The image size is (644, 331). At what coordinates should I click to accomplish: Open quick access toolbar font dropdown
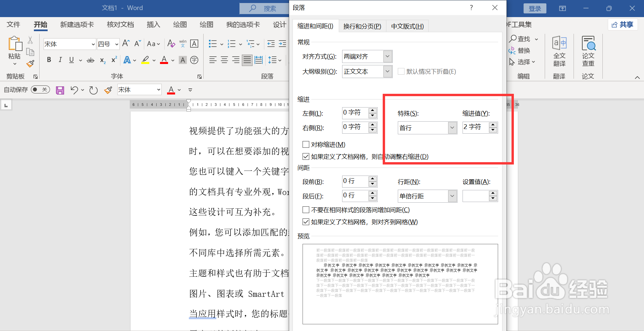pyautogui.click(x=158, y=90)
